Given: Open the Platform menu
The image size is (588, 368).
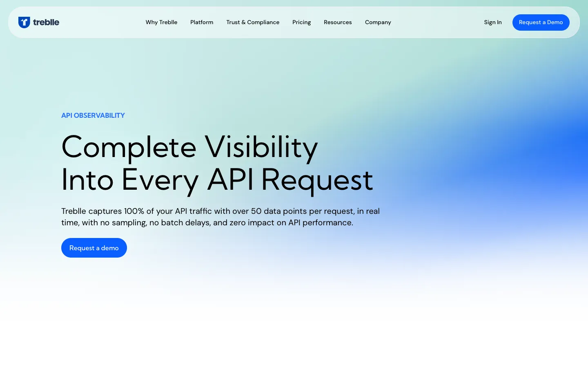Looking at the screenshot, I should 202,22.
